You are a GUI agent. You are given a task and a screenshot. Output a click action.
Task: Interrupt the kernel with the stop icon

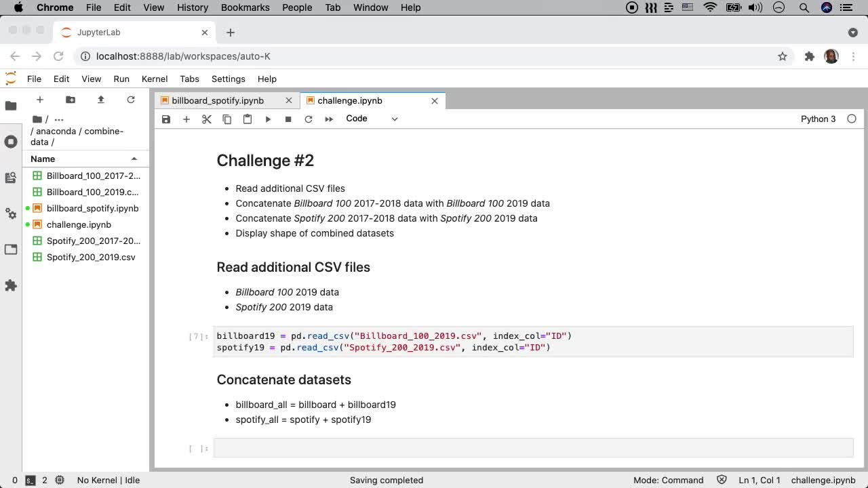pyautogui.click(x=288, y=119)
